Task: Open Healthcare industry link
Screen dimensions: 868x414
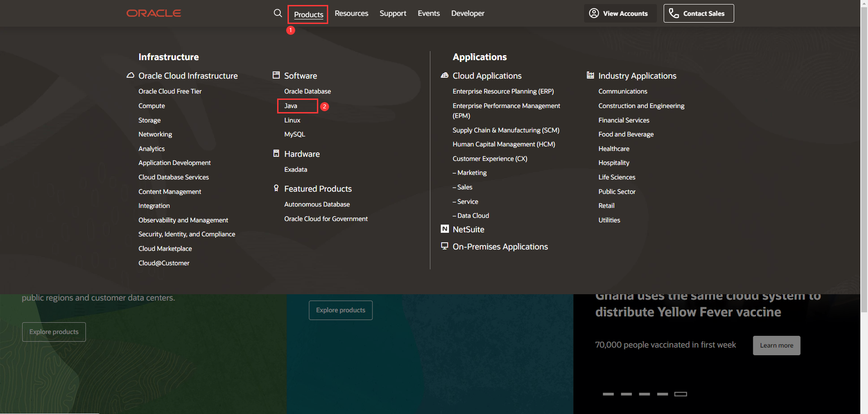Action: point(613,149)
